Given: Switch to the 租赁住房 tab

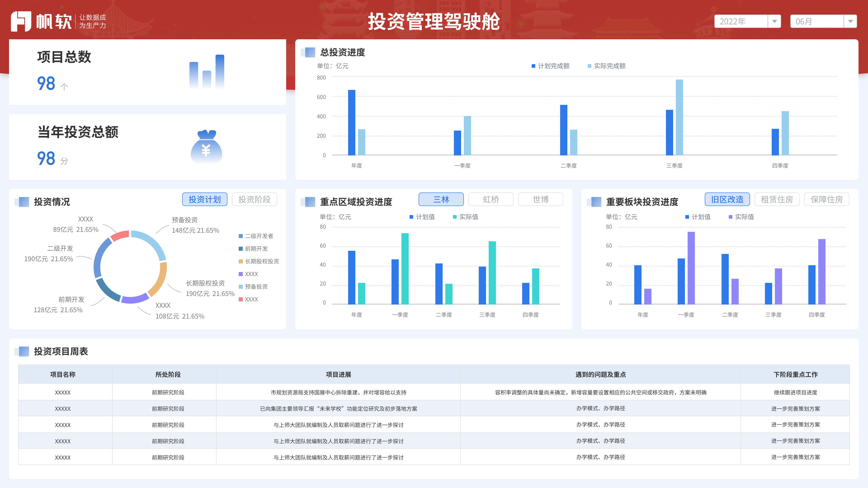Looking at the screenshot, I should [777, 199].
